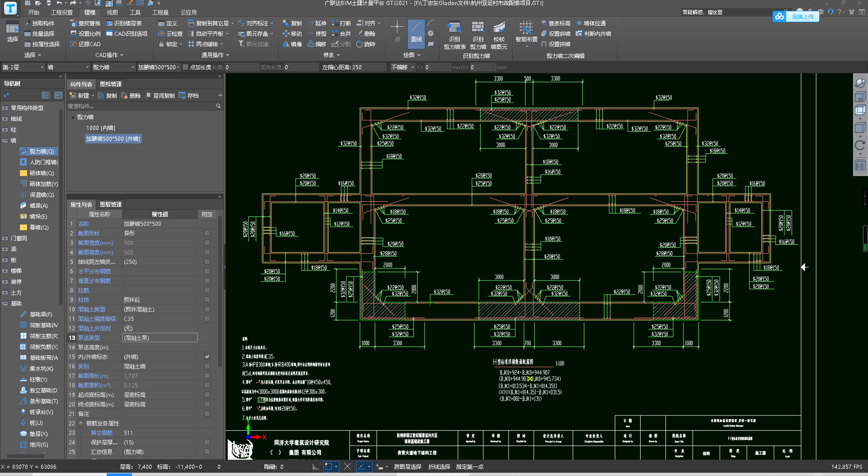Image resolution: width=868 pixels, height=476 pixels.
Task: Open the 不偏移 offset dropdown
Action: tap(402, 67)
